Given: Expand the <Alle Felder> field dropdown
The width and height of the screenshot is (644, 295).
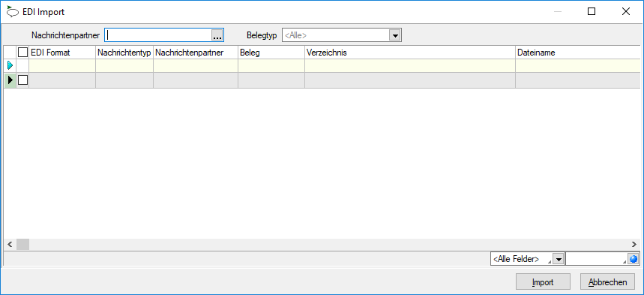Looking at the screenshot, I should click(x=559, y=259).
